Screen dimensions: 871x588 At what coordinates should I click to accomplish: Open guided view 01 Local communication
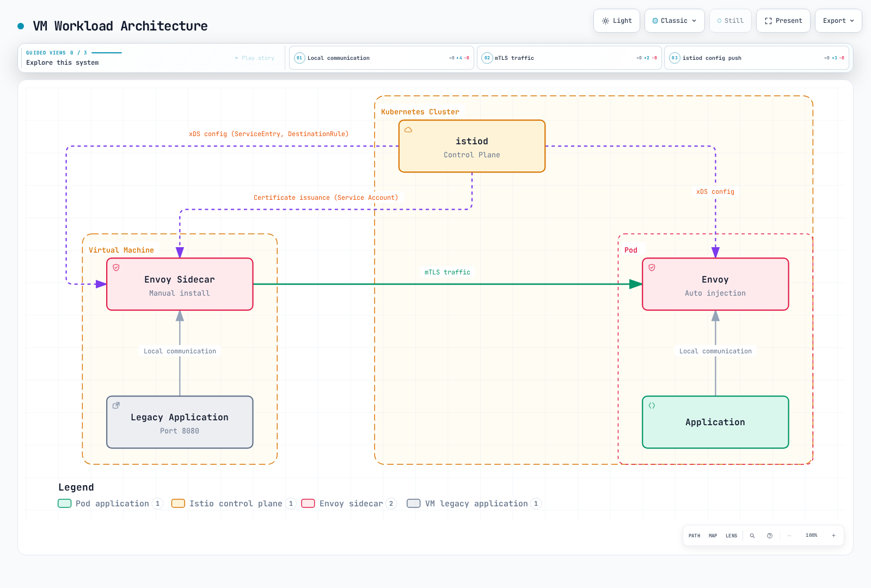coord(382,58)
